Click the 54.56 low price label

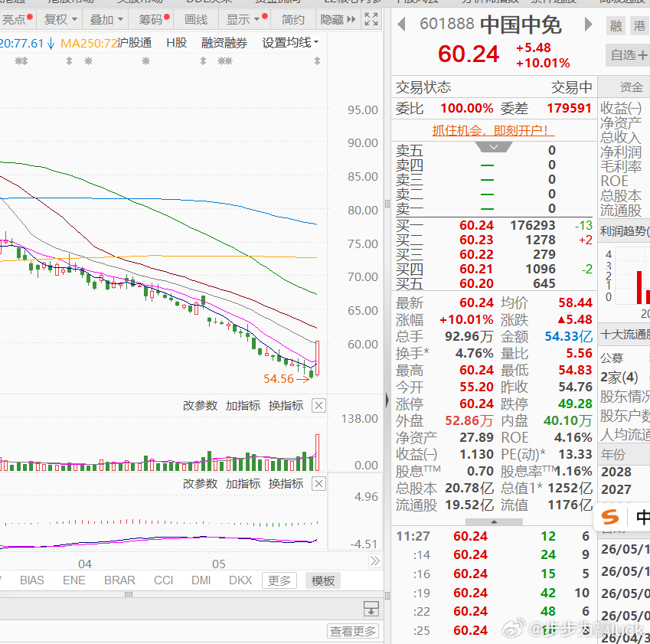click(279, 378)
